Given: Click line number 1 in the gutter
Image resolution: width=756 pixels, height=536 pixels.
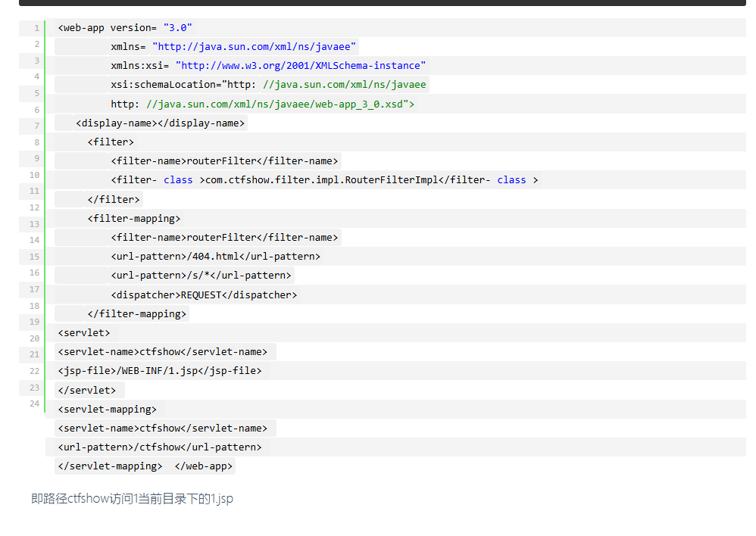Looking at the screenshot, I should pyautogui.click(x=36, y=29).
